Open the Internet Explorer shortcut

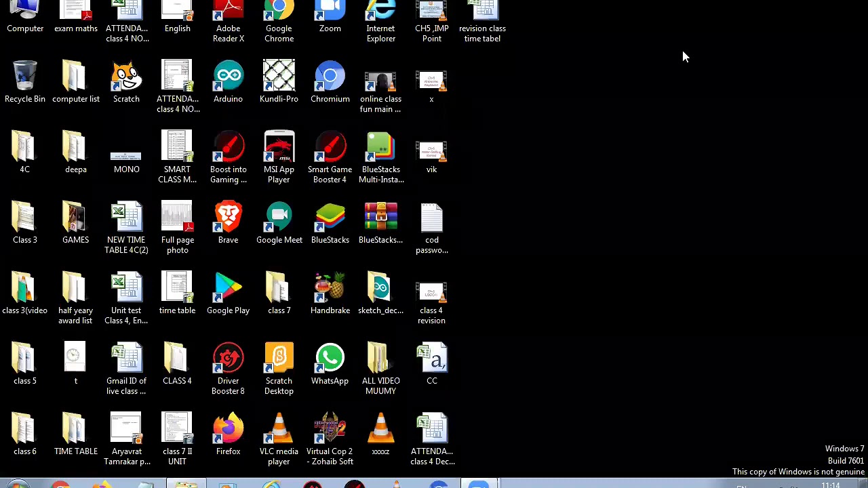pos(380,22)
